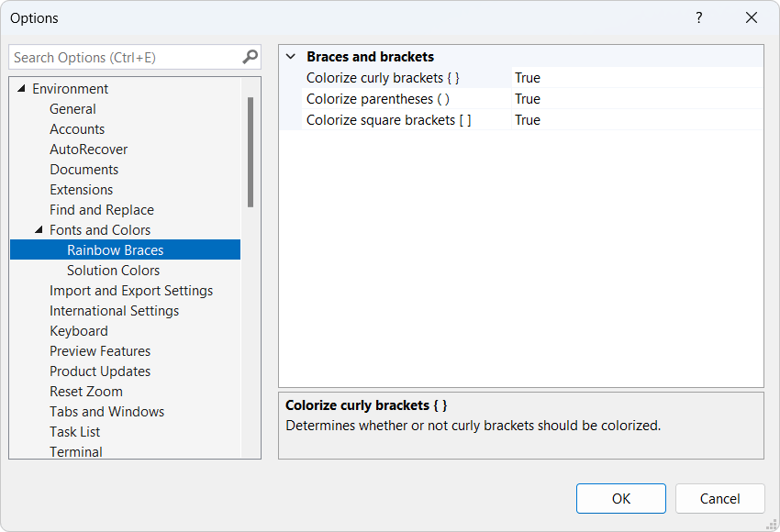Image resolution: width=780 pixels, height=532 pixels.
Task: Collapse the Fonts and Colors node
Action: point(38,229)
